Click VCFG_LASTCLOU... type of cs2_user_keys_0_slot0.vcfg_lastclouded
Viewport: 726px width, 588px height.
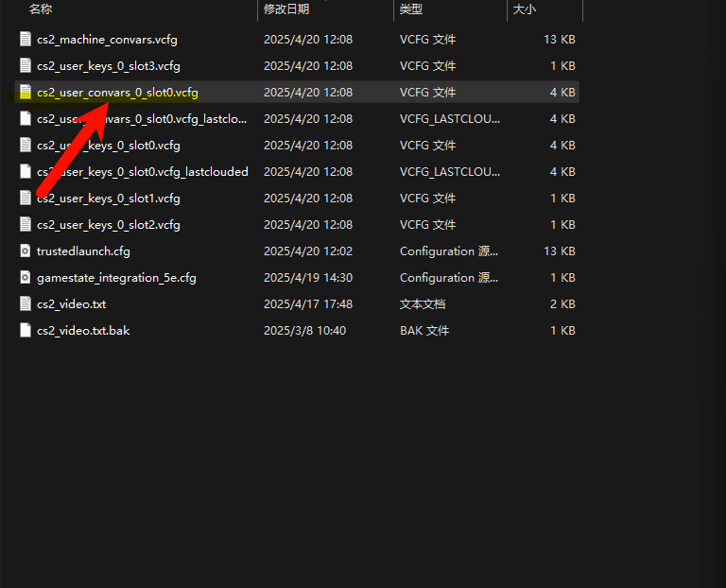pos(450,172)
